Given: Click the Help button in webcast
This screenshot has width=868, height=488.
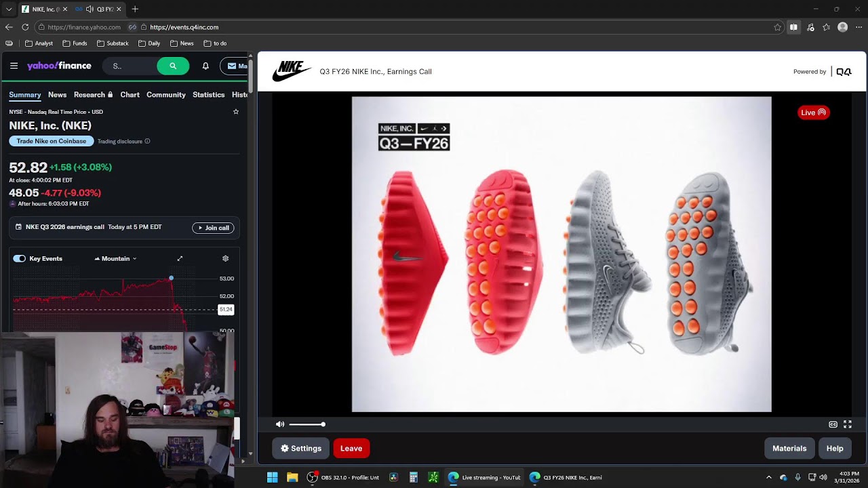Looking at the screenshot, I should (835, 448).
